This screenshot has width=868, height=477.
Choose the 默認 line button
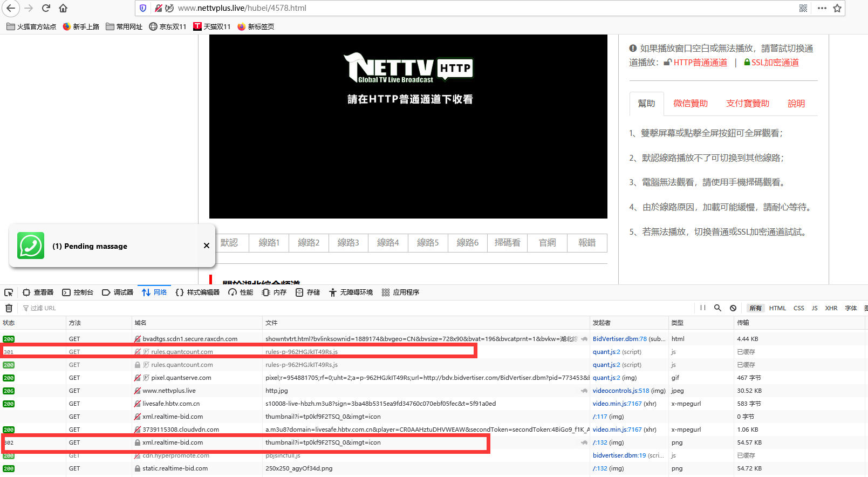click(229, 243)
